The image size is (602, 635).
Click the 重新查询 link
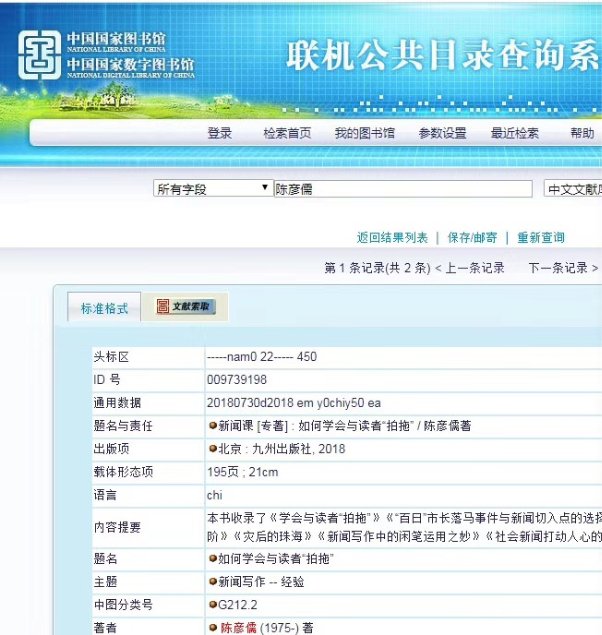541,238
